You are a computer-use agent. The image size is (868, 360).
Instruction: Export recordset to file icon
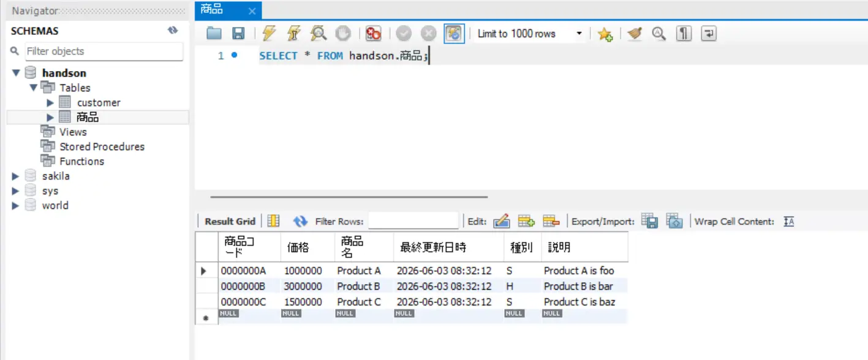[650, 221]
